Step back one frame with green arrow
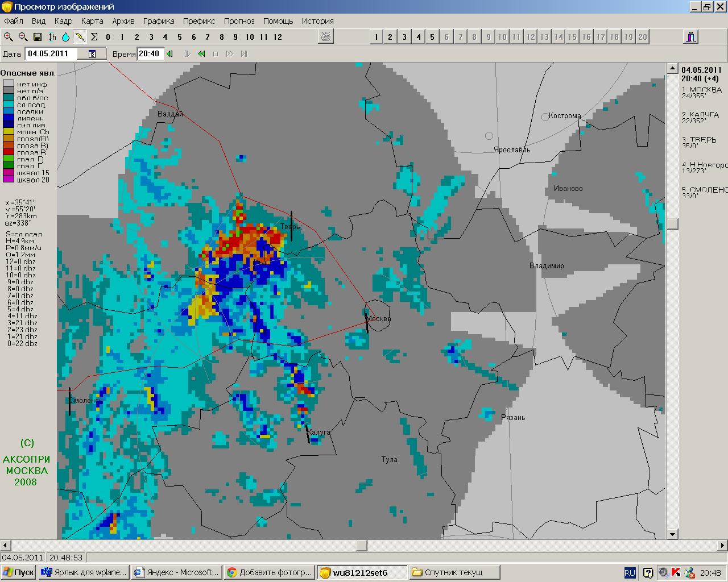 [x=169, y=54]
